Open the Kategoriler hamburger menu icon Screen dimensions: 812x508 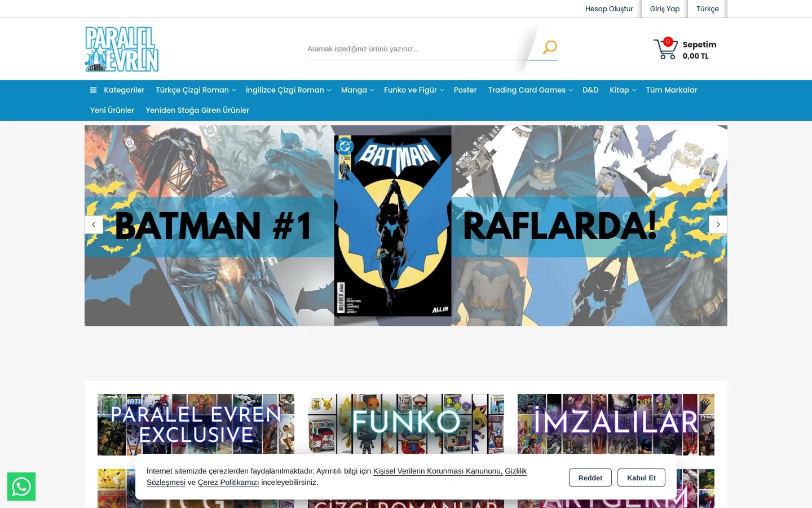93,90
